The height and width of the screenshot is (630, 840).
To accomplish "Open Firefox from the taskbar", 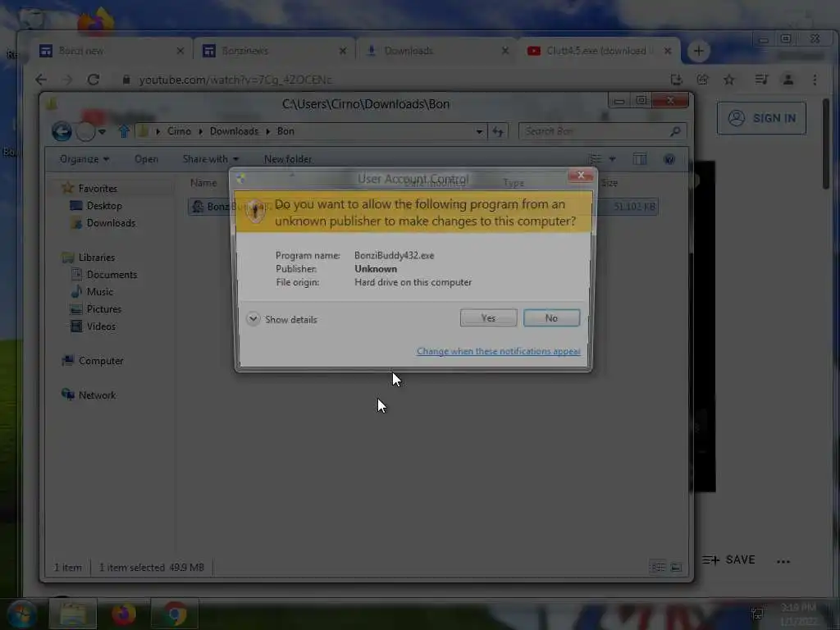I will pyautogui.click(x=123, y=614).
